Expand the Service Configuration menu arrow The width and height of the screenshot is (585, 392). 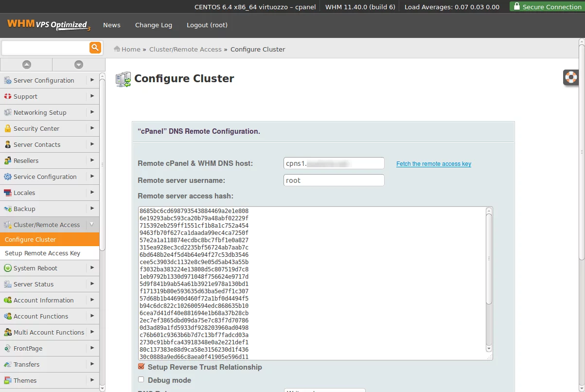[x=92, y=176]
